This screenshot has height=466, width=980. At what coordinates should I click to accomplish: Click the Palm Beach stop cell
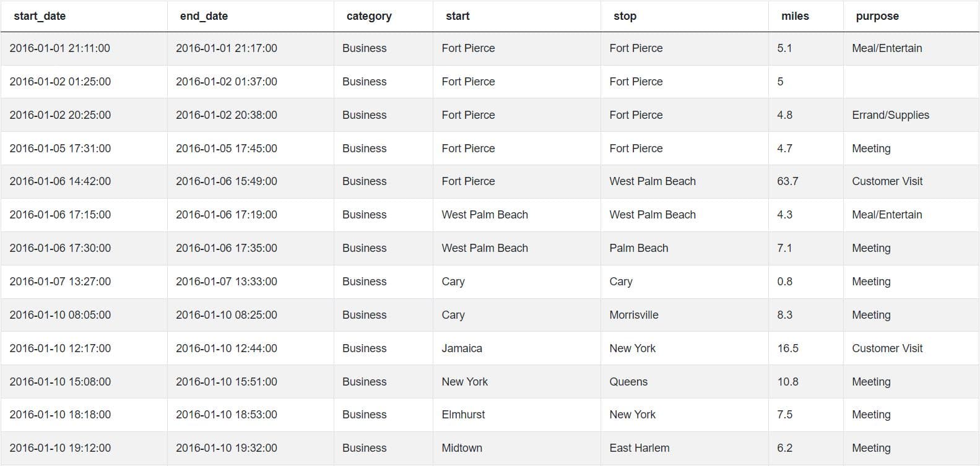tap(638, 248)
